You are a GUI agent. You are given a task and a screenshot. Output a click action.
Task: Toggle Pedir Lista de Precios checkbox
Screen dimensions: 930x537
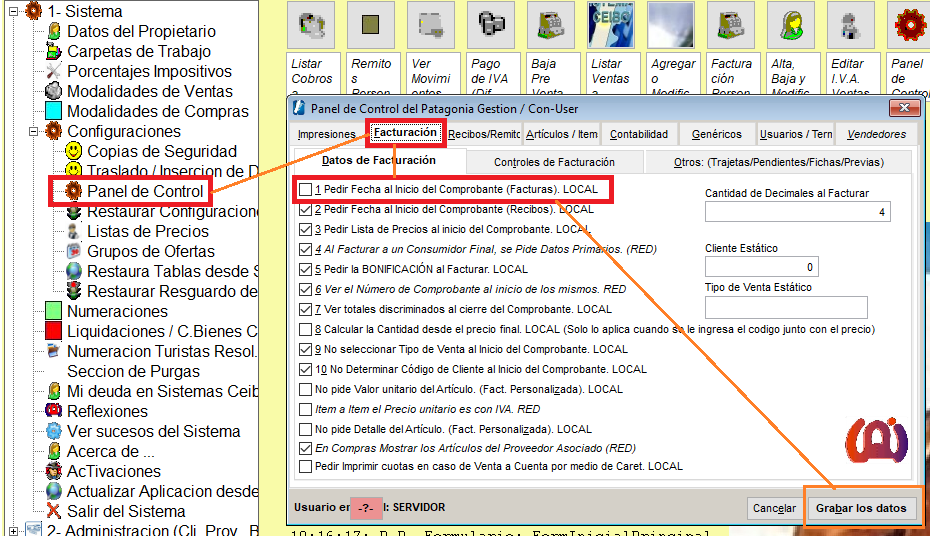[305, 229]
